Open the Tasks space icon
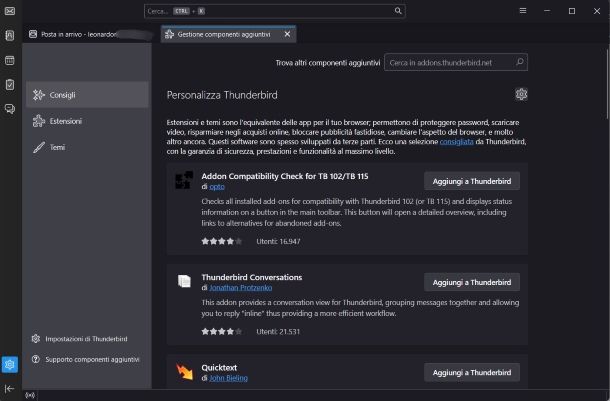The height and width of the screenshot is (401, 610). point(10,84)
